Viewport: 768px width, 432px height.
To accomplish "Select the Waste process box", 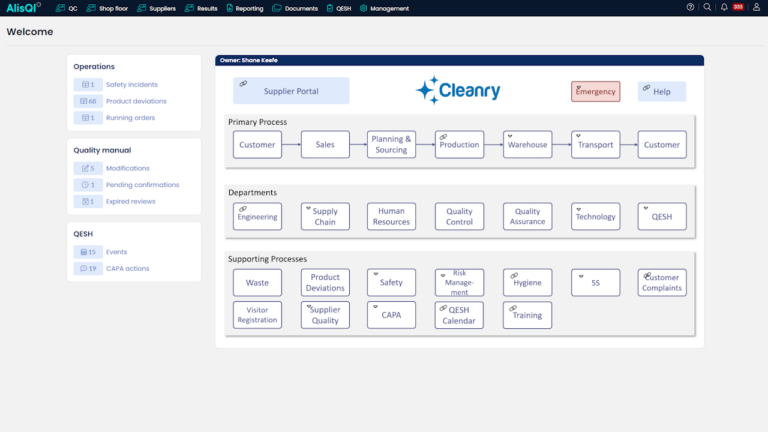I will point(257,283).
